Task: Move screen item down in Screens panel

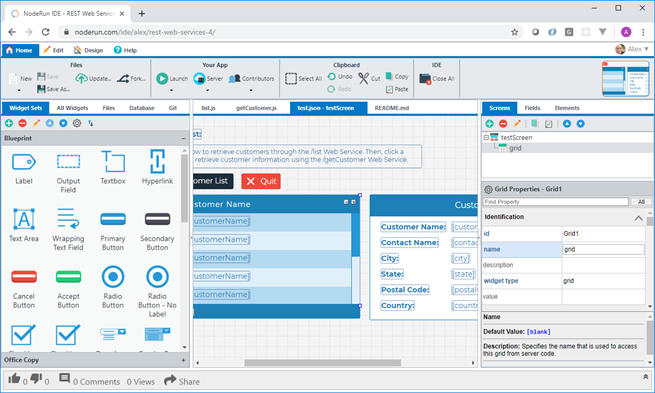Action: coord(581,124)
